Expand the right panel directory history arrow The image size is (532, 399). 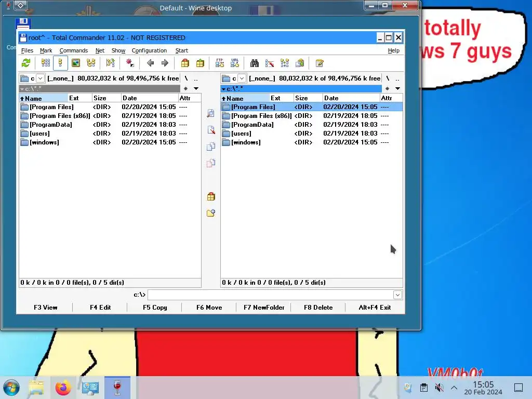click(x=397, y=88)
